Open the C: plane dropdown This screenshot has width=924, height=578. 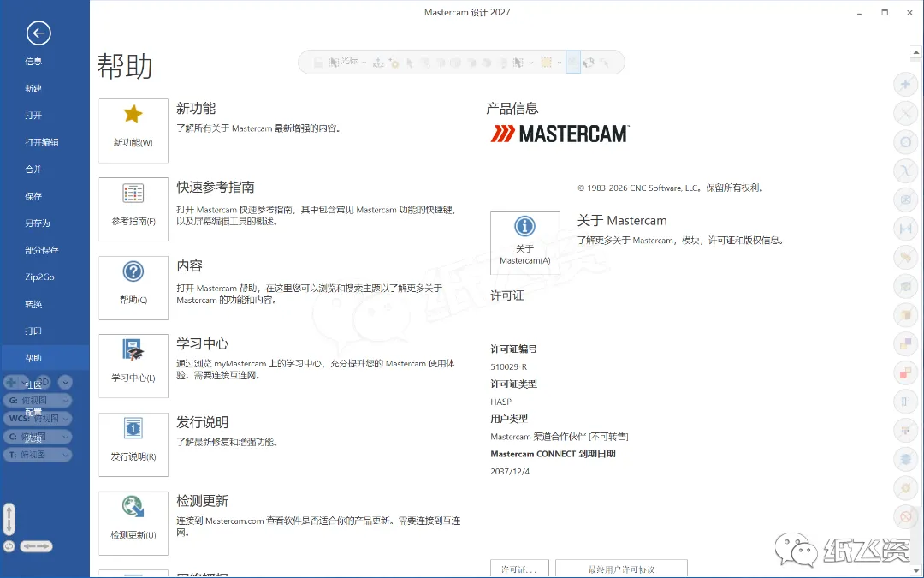pyautogui.click(x=38, y=437)
